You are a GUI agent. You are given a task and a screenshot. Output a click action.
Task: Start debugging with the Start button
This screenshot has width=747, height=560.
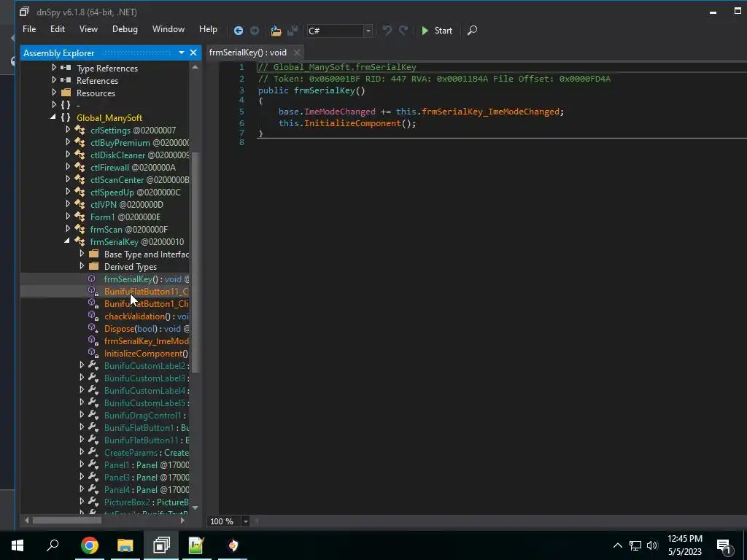437,31
